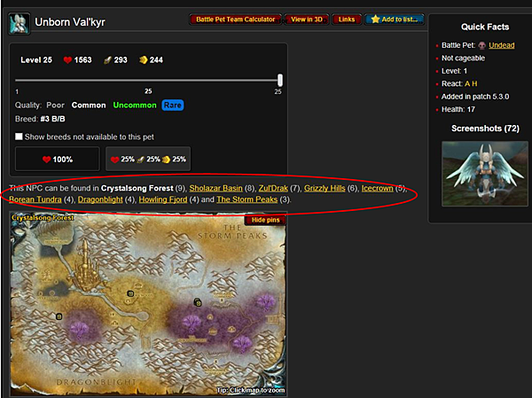Open the Dragonblight link
Screen dimensions: 532x398
point(100,199)
